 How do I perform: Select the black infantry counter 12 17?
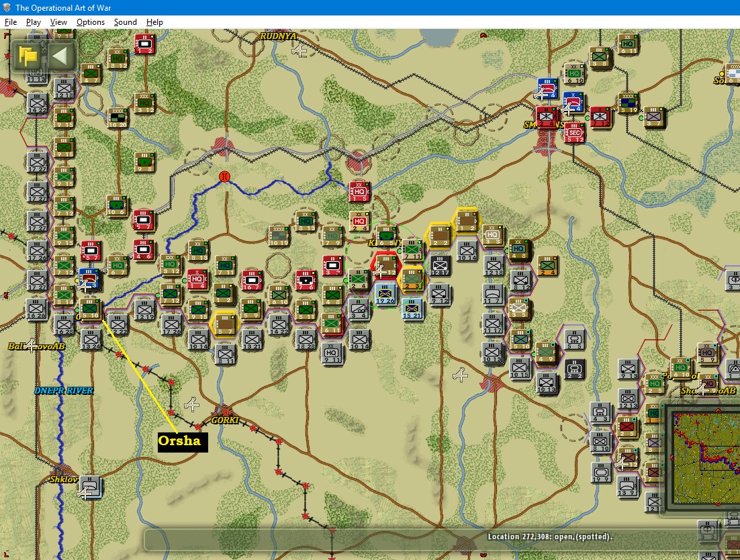439,266
